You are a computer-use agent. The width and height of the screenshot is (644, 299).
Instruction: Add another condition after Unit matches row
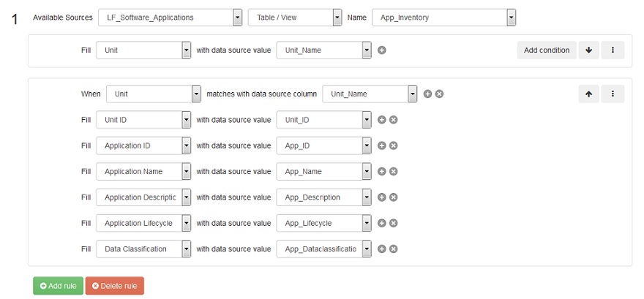(427, 94)
